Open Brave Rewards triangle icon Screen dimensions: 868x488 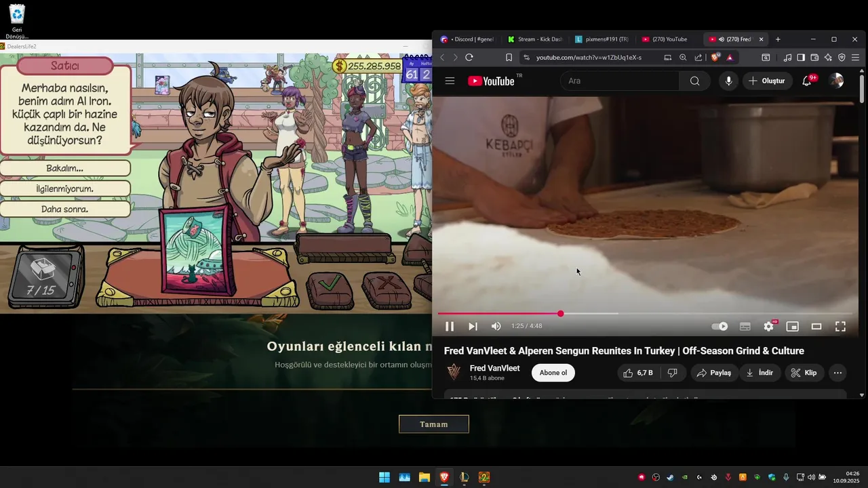[x=730, y=58]
